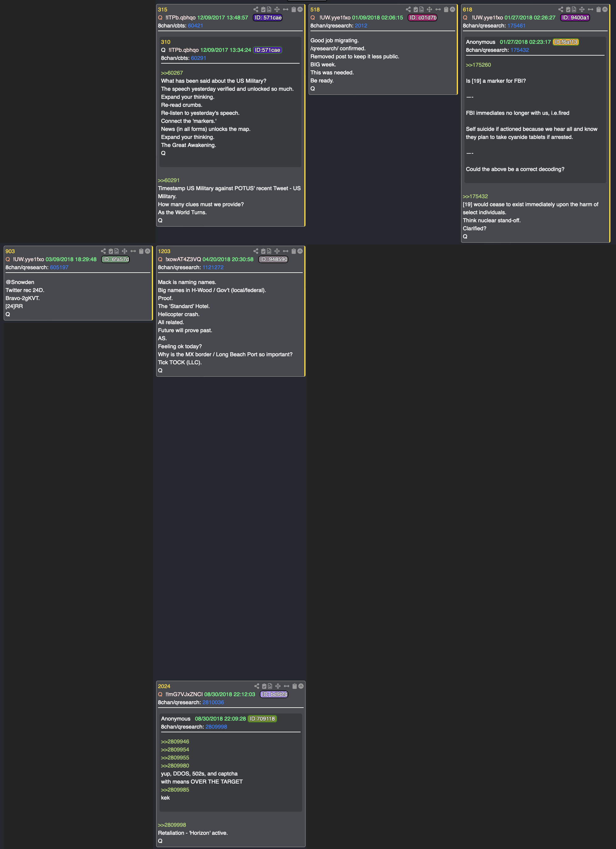Open 8chan/cbts link 60421
The height and width of the screenshot is (849, 616).
point(195,26)
